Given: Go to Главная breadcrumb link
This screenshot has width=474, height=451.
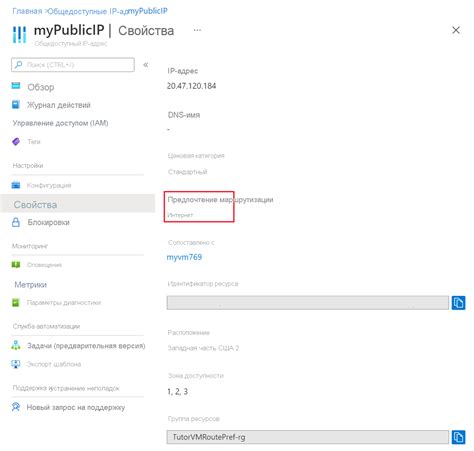Looking at the screenshot, I should (27, 11).
